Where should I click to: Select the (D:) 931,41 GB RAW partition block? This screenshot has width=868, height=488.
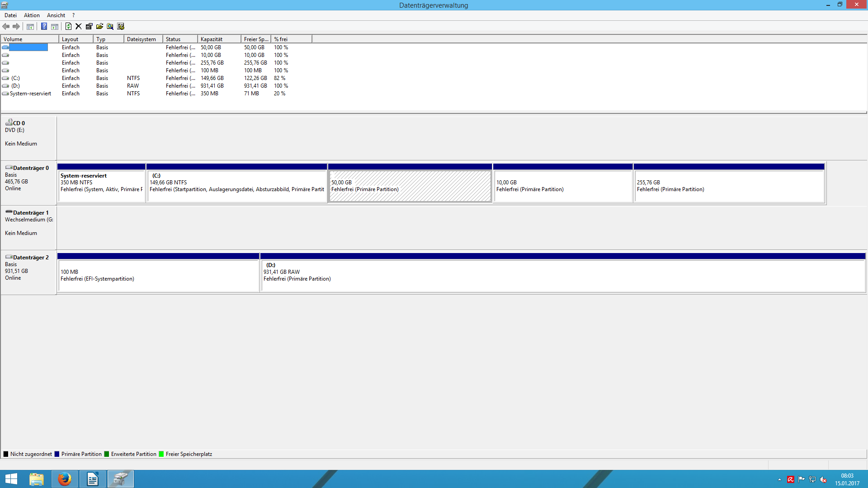(563, 273)
